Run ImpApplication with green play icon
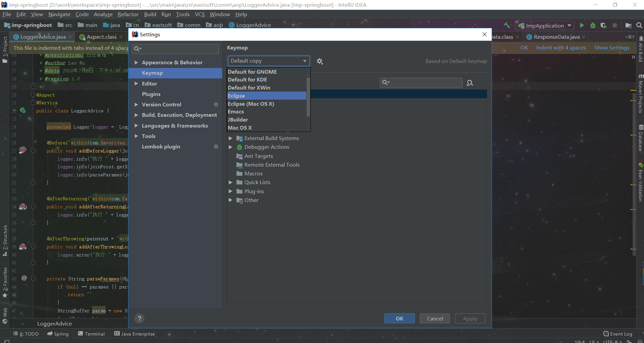The height and width of the screenshot is (343, 644). pyautogui.click(x=582, y=26)
